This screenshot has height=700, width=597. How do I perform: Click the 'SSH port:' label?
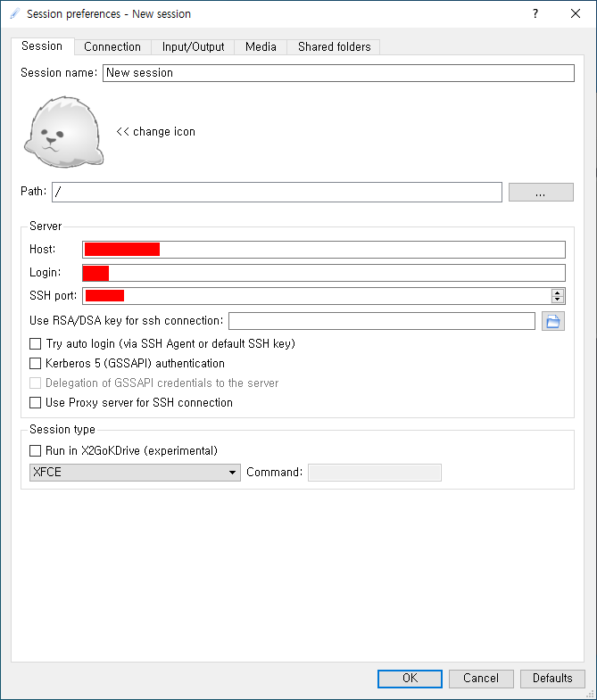[x=54, y=295]
